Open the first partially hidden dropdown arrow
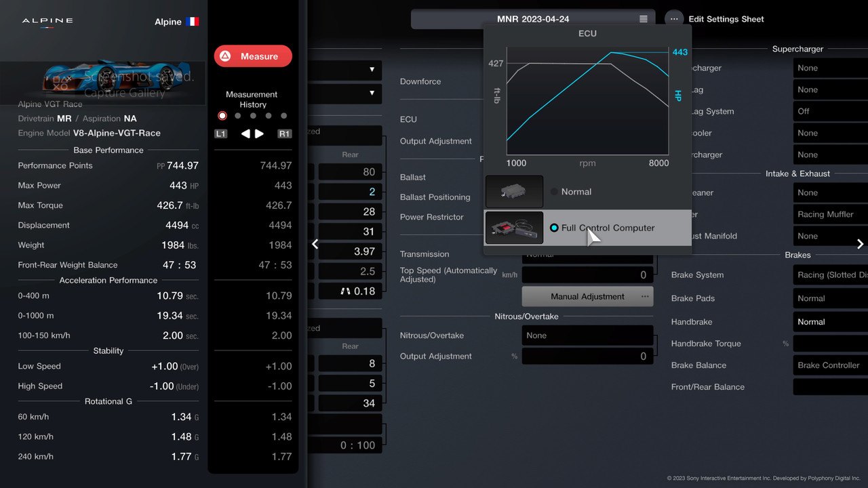868x488 pixels. pyautogui.click(x=372, y=69)
